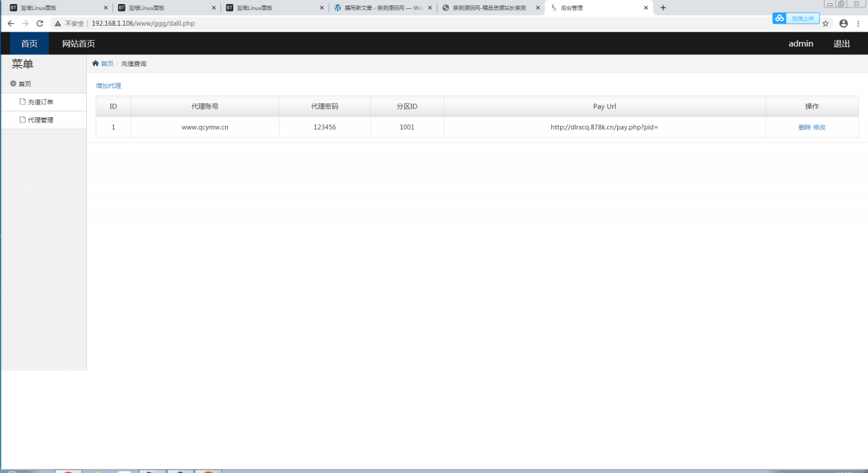Edit the agent row using 修改

[x=819, y=127]
